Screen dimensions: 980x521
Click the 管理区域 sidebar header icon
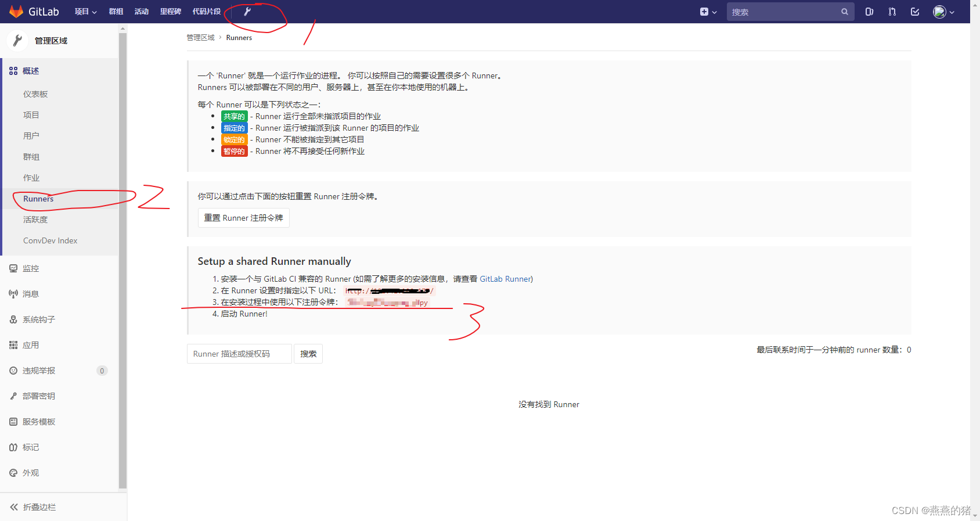17,40
